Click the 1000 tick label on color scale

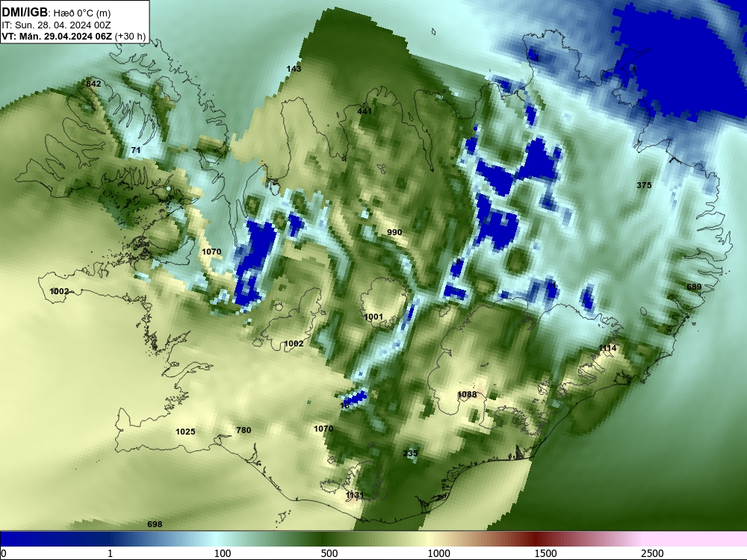[x=438, y=553]
